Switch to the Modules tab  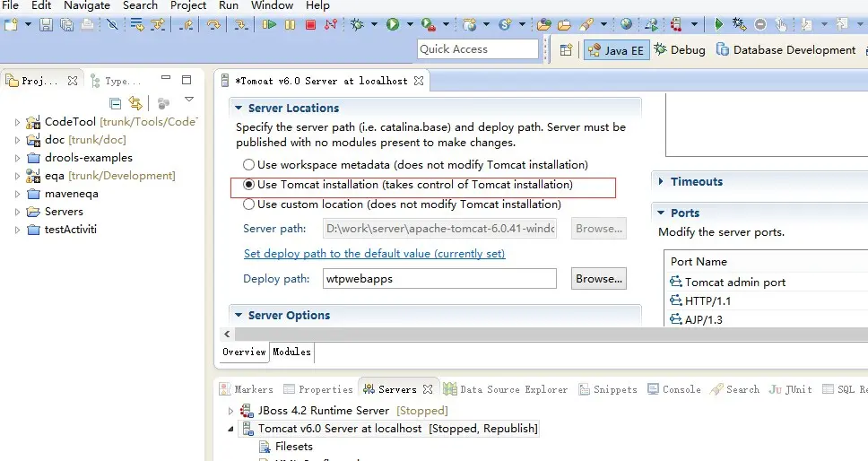point(291,352)
